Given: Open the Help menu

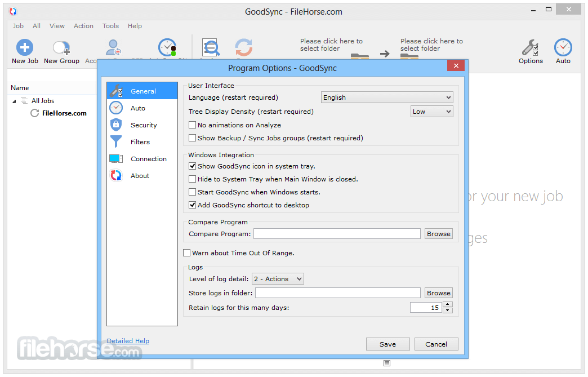Looking at the screenshot, I should tap(135, 26).
